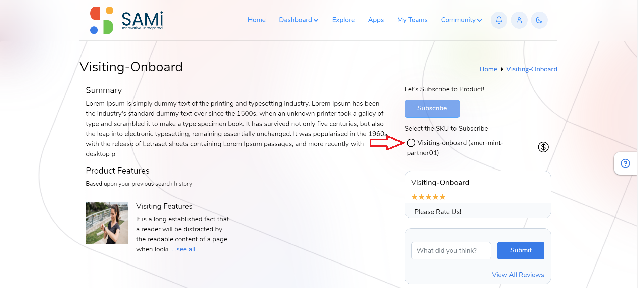Expand features with see all link
Viewport: 644px width, 288px height.
pyautogui.click(x=183, y=249)
